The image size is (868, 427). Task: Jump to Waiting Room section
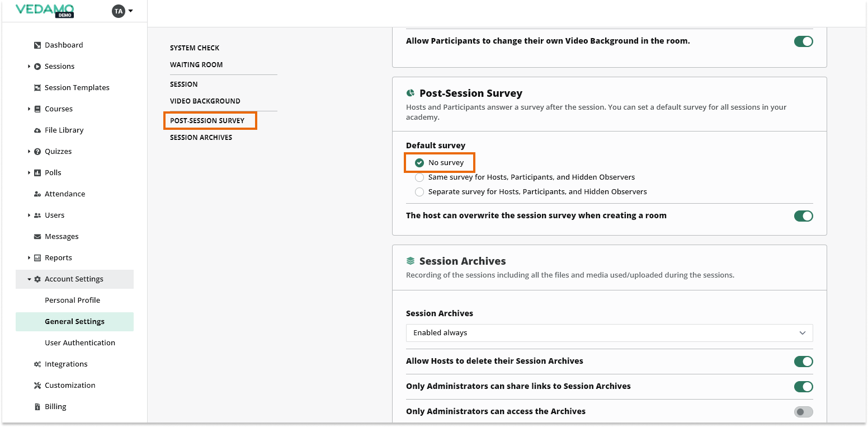tap(196, 65)
